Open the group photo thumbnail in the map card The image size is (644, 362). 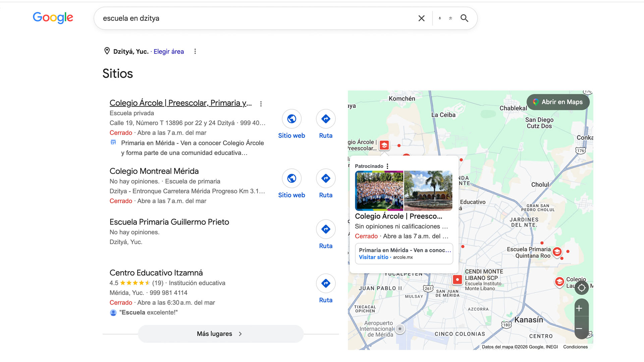pos(379,191)
